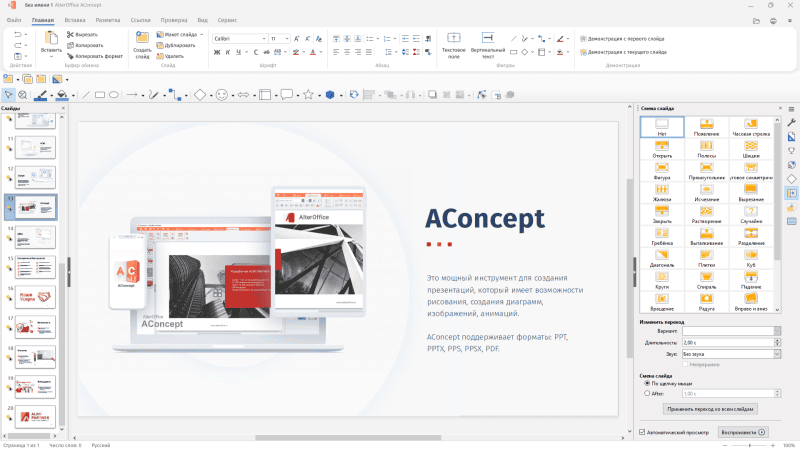This screenshot has height=450, width=800.
Task: Switch to the Вставка tab
Action: 75,20
